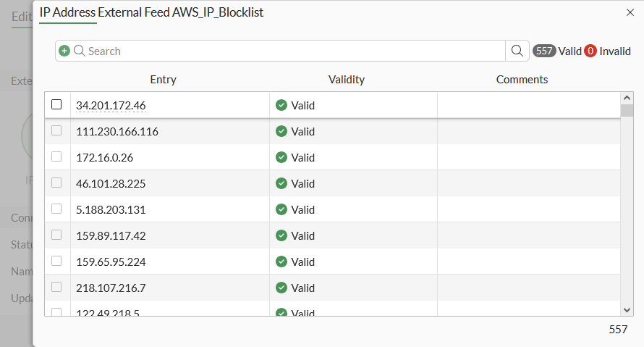
Task: Click the 557 Valid count badge
Action: point(544,51)
